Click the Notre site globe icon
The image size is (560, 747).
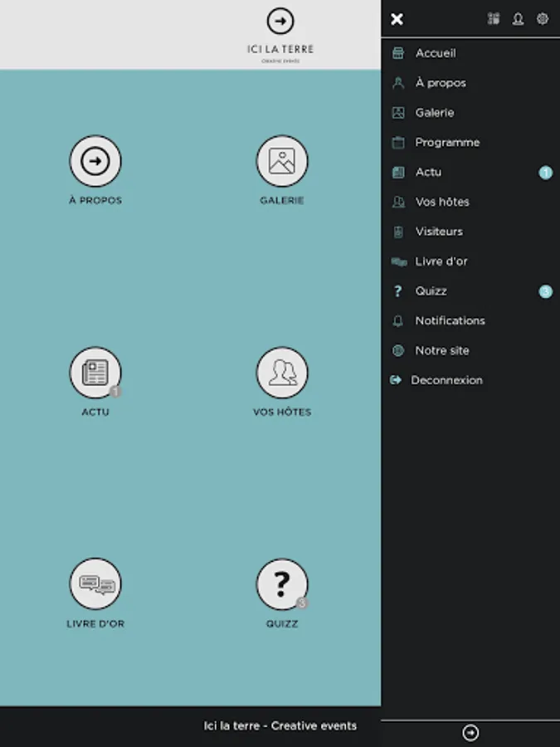398,350
